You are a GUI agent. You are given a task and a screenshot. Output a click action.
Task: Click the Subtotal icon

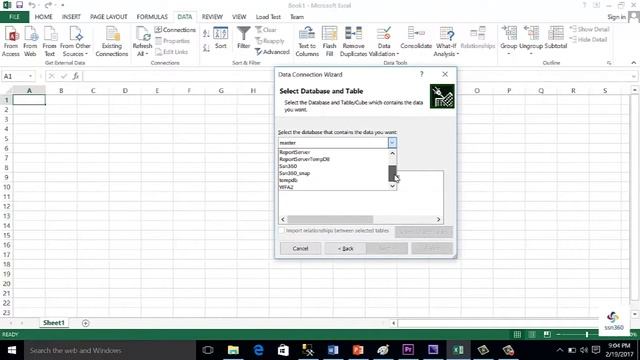point(556,38)
